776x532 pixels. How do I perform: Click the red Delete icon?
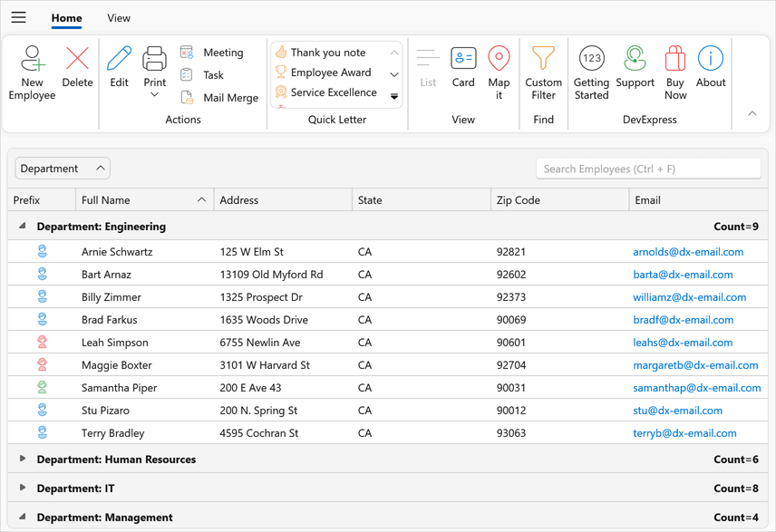[x=77, y=60]
